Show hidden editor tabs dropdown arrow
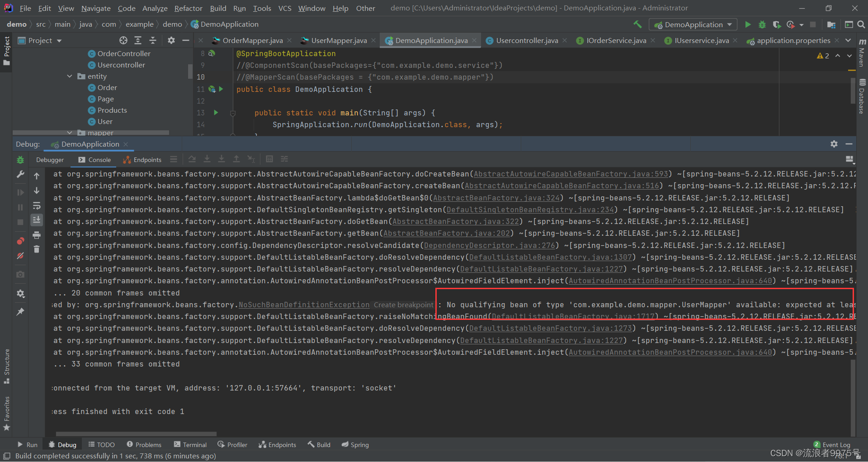The image size is (868, 462). point(848,40)
